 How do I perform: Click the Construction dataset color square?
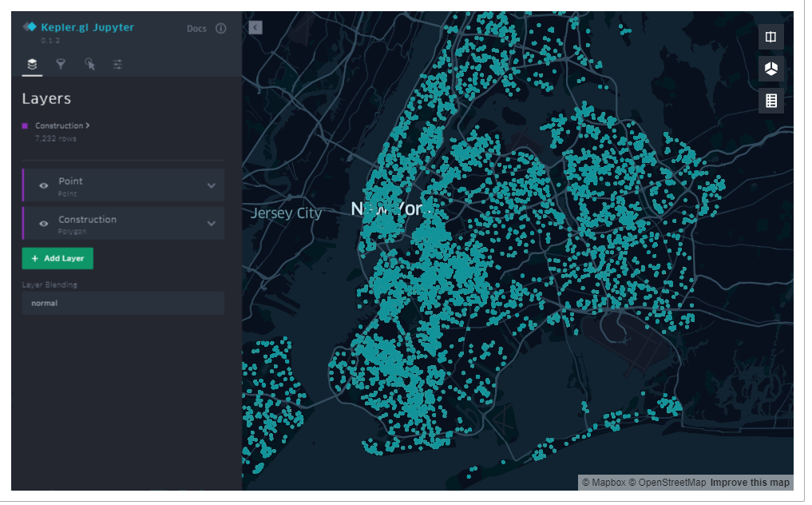(25, 125)
